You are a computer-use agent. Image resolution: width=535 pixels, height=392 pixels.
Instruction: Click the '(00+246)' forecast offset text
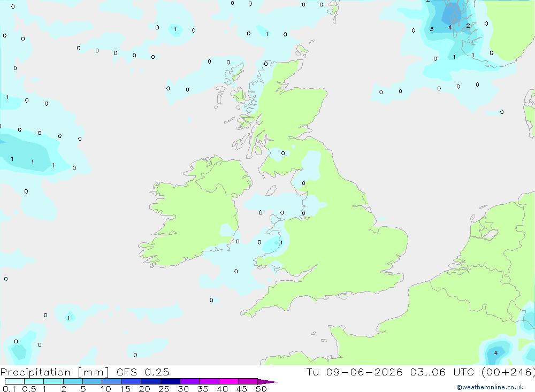508,372
